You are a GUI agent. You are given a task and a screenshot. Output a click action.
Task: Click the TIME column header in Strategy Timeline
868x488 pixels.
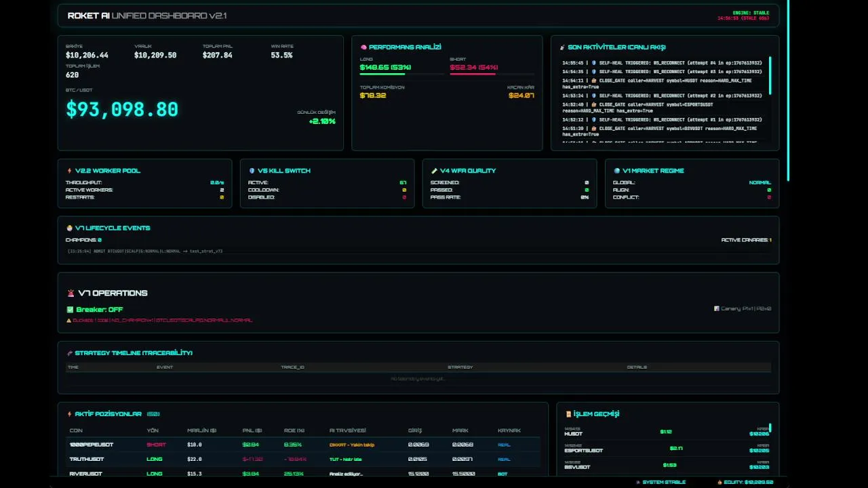click(x=73, y=367)
